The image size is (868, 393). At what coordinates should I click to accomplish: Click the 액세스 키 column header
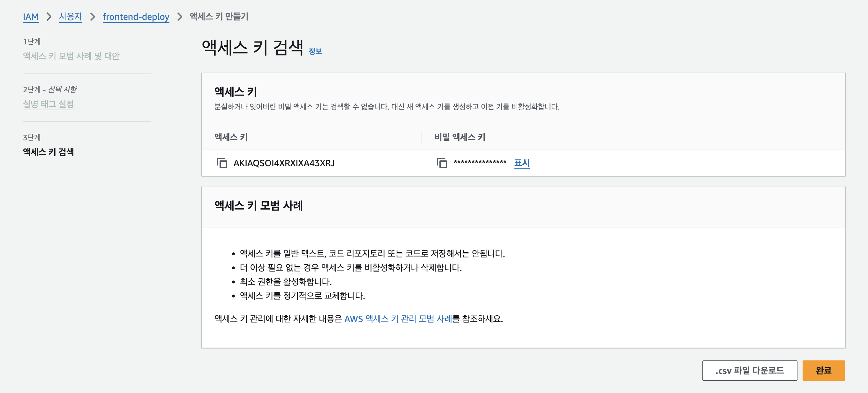point(231,137)
